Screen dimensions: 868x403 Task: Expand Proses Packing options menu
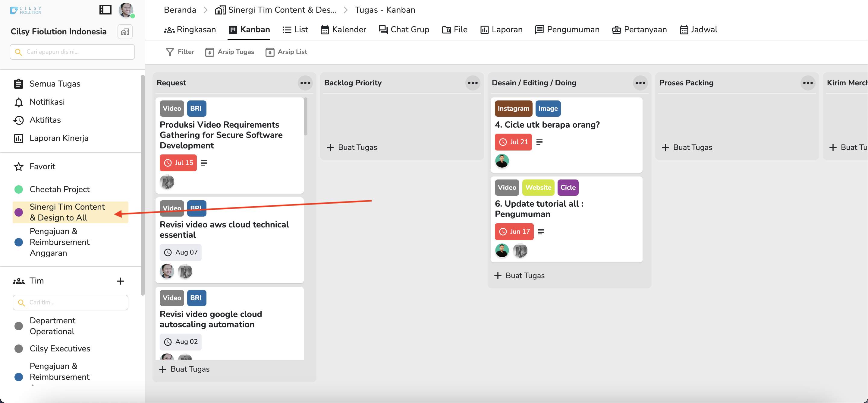click(x=807, y=83)
